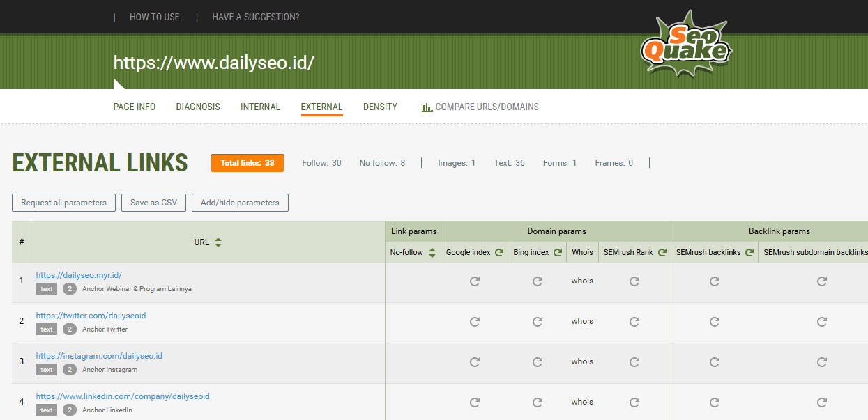The image size is (868, 420).
Task: Load SEMrush Rank for twitter.com row
Action: 634,322
